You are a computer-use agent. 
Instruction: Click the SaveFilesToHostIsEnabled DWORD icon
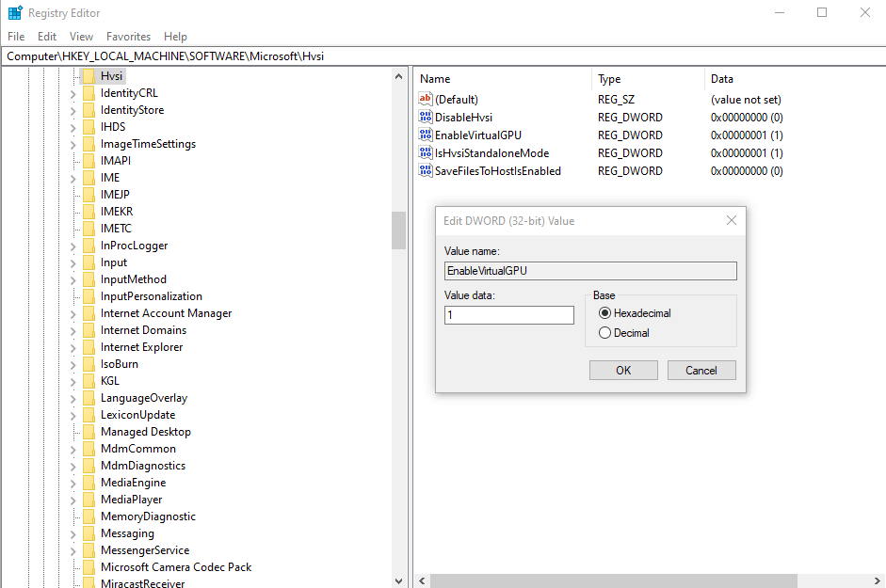(426, 171)
